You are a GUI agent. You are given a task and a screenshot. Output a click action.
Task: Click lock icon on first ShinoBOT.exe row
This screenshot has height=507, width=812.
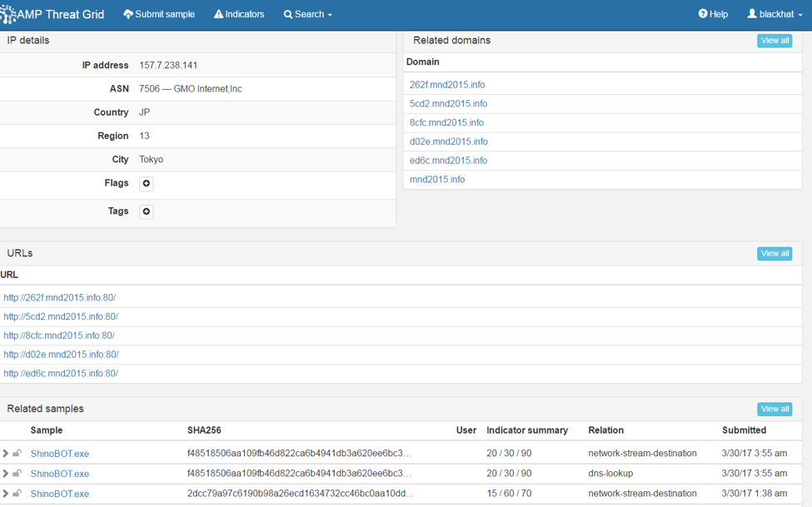[17, 454]
